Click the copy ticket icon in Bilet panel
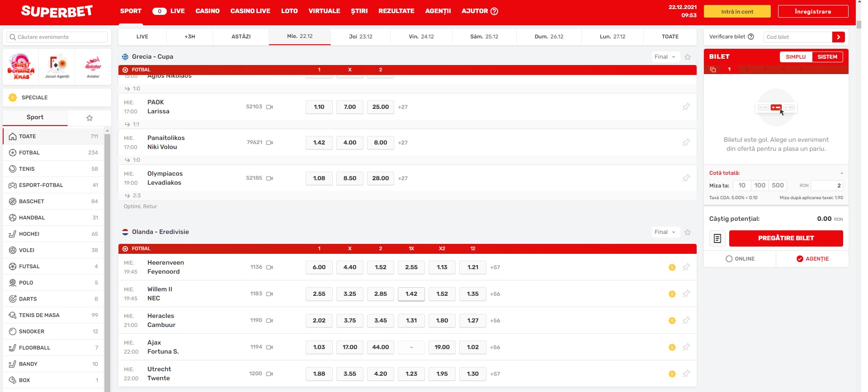 (713, 70)
